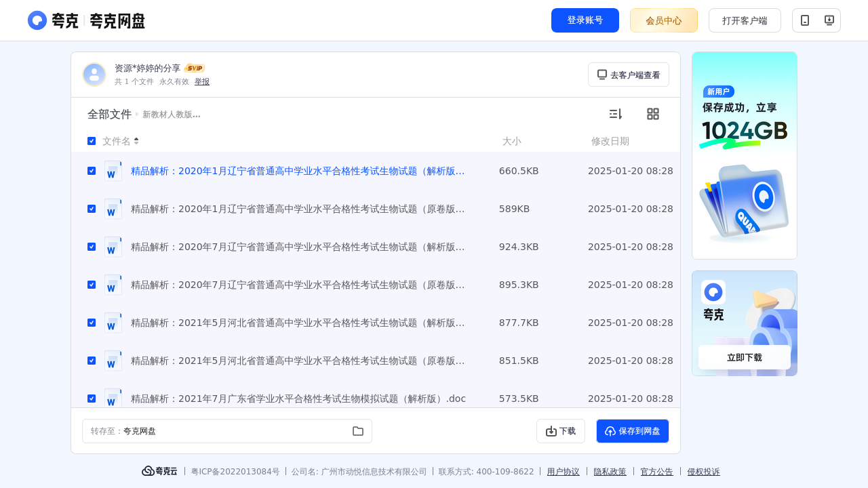868x488 pixels.
Task: Uncheck 2020年7月辽宁 解析版 file checkbox
Action: point(92,247)
